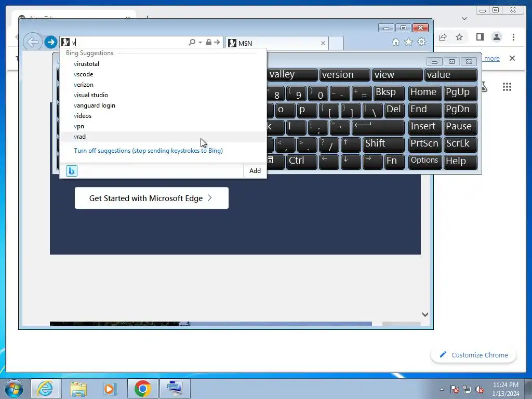Tap the PgDn key on on-screen keyboard
Image resolution: width=532 pixels, height=399 pixels.
click(x=460, y=110)
